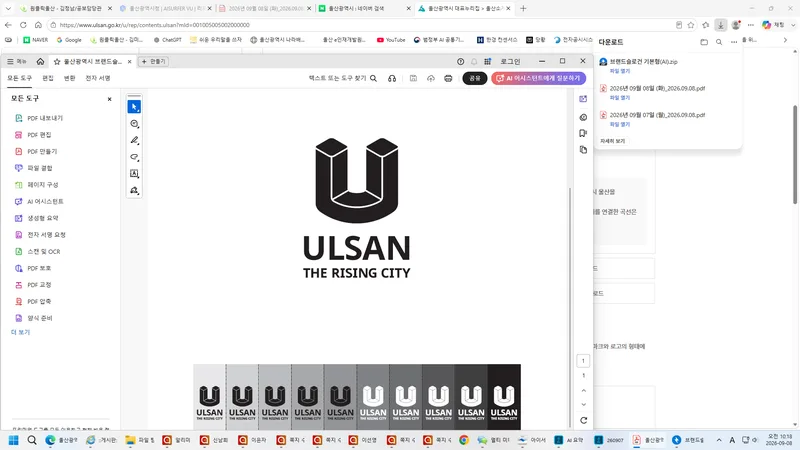Image resolution: width=800 pixels, height=450 pixels.
Task: Close the All Tools side panel
Action: click(109, 99)
